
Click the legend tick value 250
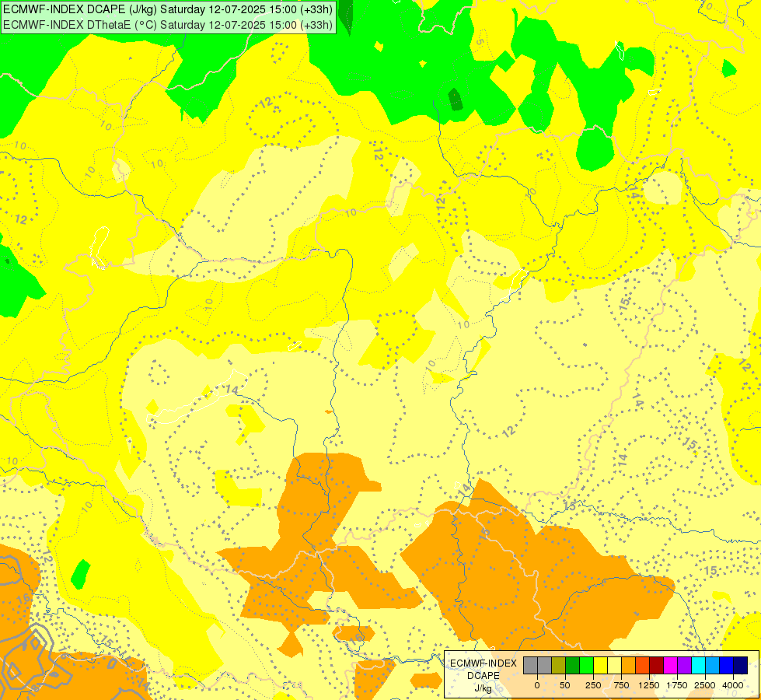tap(593, 685)
